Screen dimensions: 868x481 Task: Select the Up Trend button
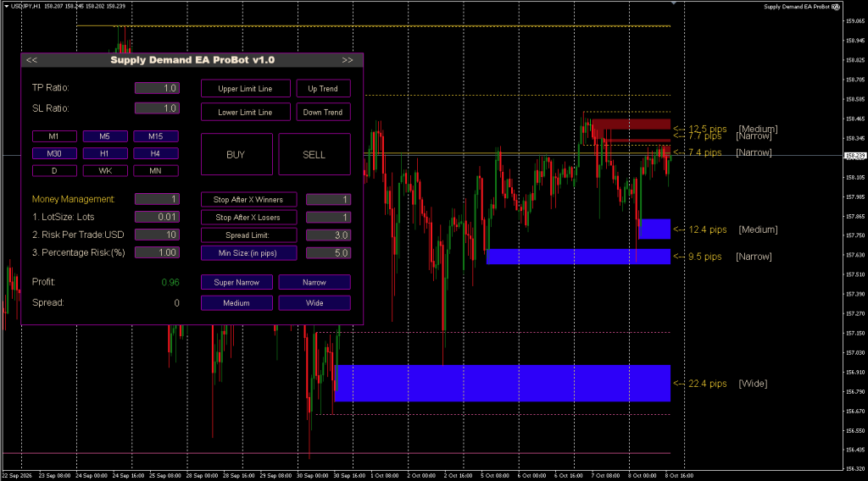click(x=323, y=88)
